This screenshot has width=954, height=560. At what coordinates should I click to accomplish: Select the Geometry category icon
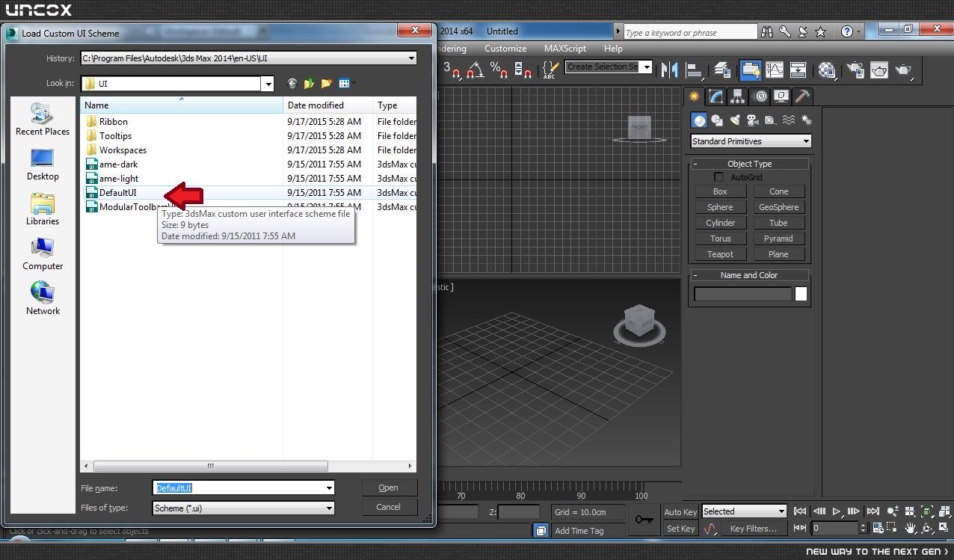point(698,120)
